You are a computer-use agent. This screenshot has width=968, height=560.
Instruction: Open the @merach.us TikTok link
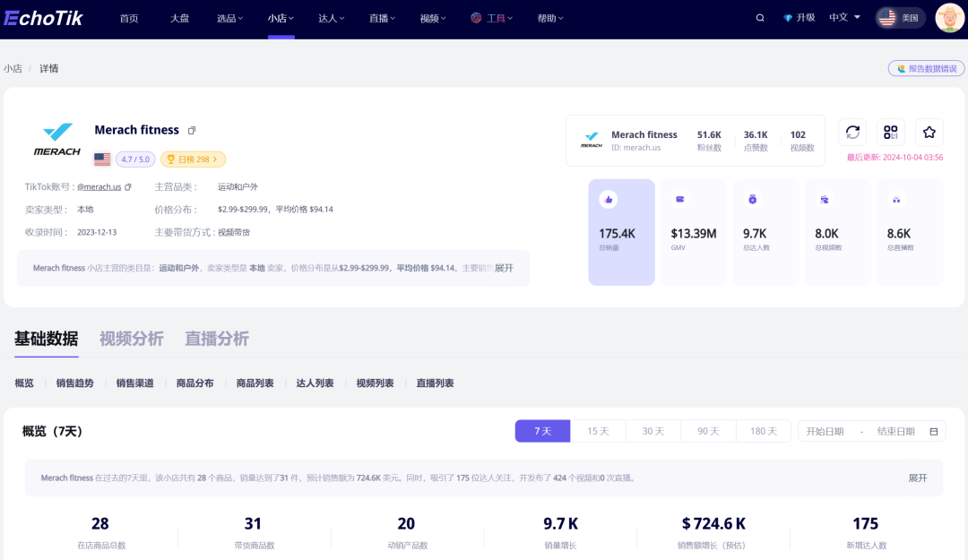click(x=99, y=187)
